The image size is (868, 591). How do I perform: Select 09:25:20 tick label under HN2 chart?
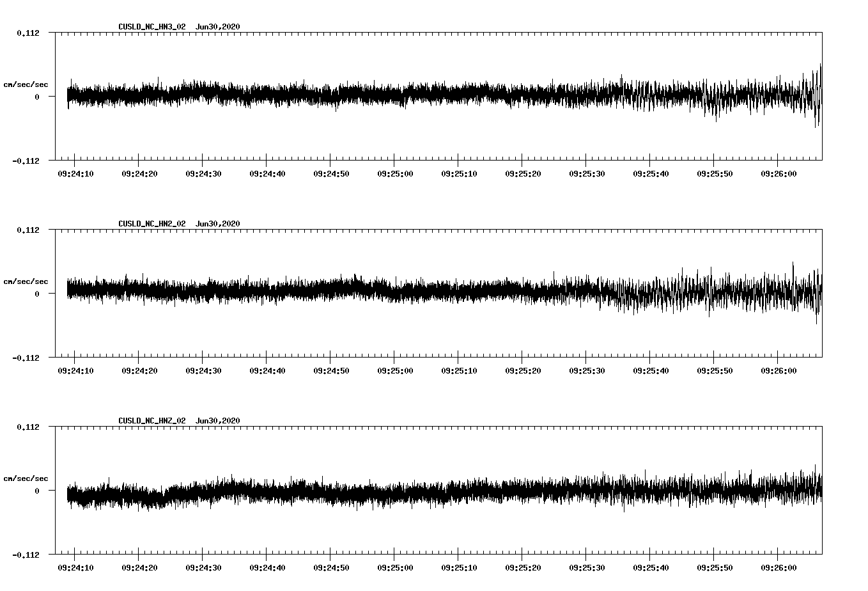pos(523,370)
